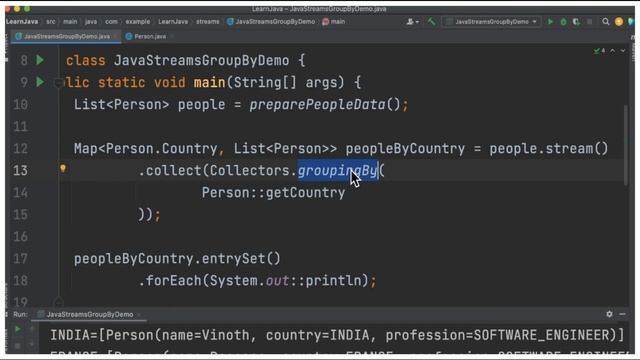This screenshot has width=640, height=360.
Task: Click the yellow intention lightbulb on line 13
Action: click(63, 168)
